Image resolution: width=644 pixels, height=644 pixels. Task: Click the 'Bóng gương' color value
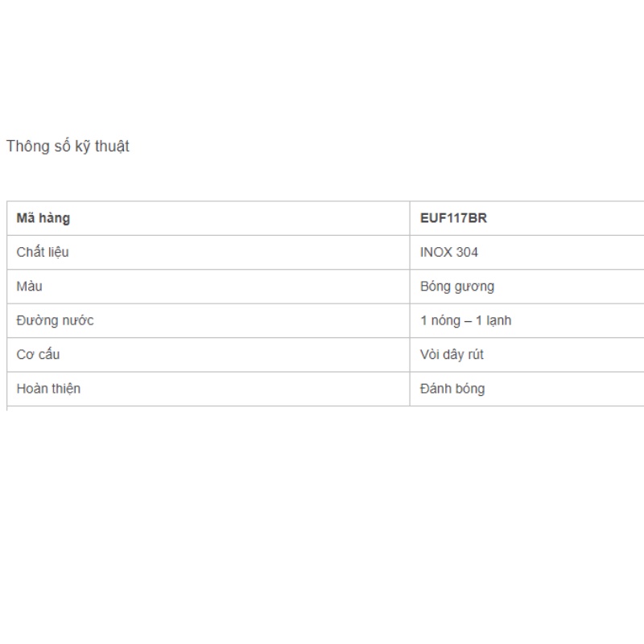click(x=456, y=287)
